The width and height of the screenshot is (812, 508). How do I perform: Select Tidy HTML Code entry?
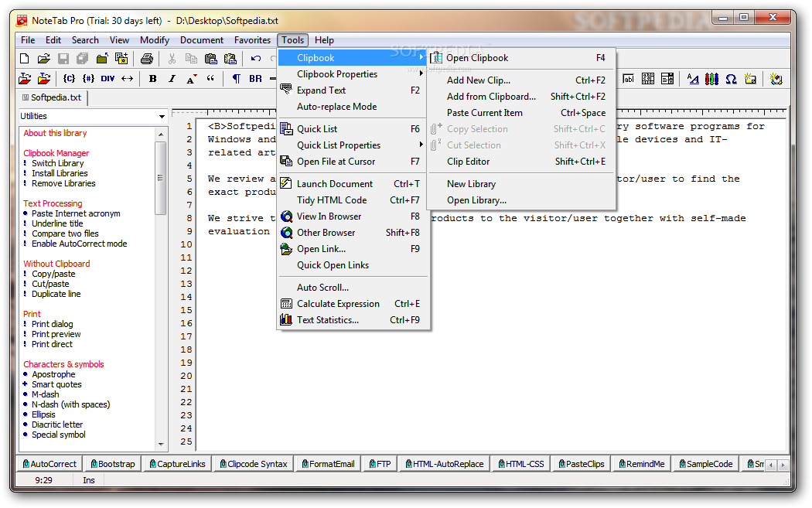(353, 200)
